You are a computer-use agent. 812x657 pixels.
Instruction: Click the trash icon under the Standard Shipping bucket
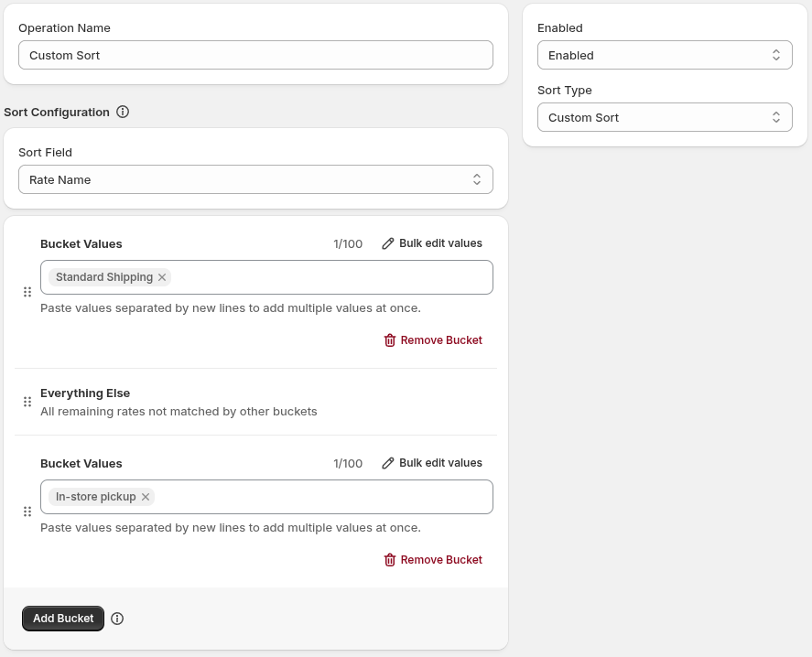coord(390,340)
